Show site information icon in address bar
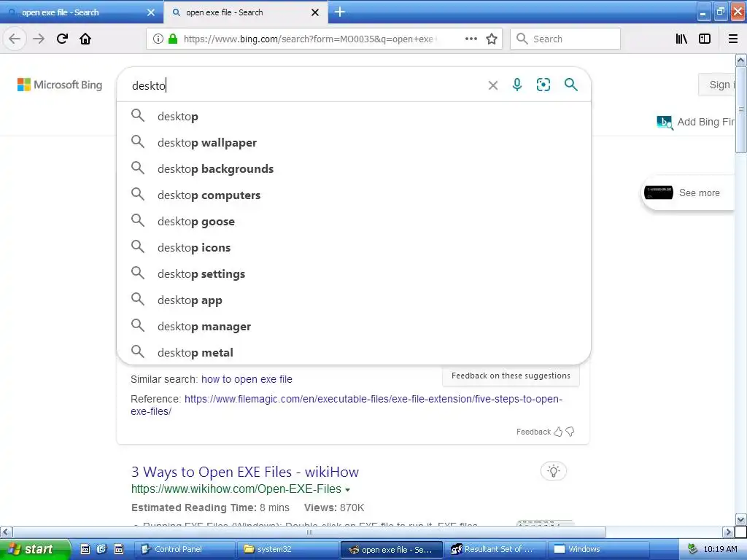The width and height of the screenshot is (747, 560). pos(158,39)
